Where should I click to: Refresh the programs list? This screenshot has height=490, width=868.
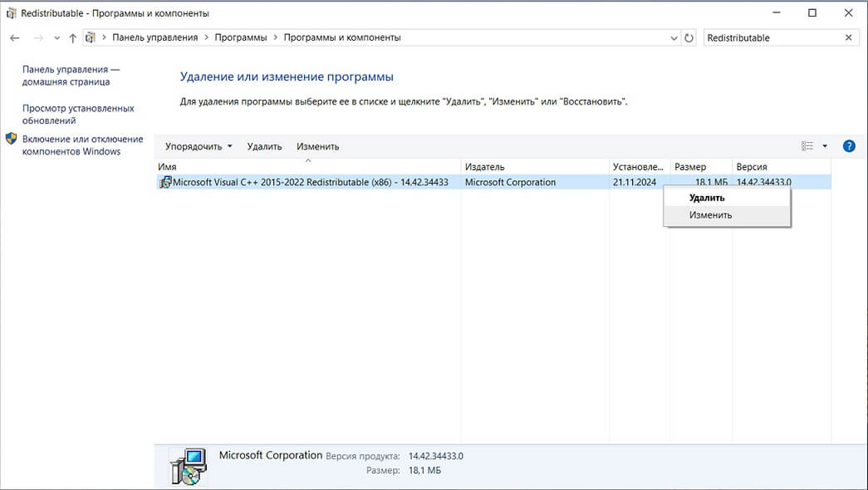(x=689, y=38)
